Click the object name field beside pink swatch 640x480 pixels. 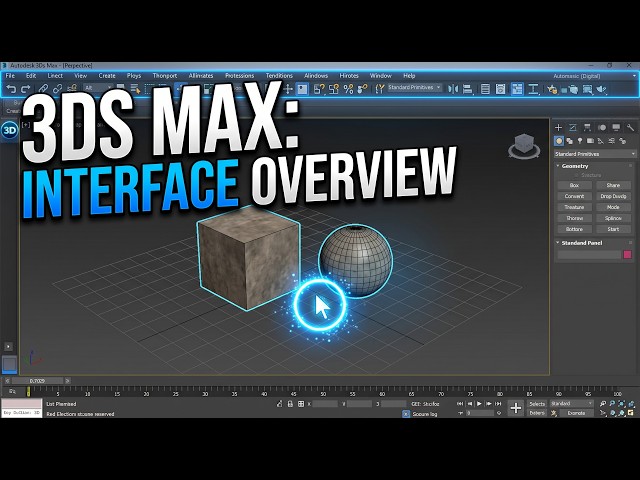(589, 255)
